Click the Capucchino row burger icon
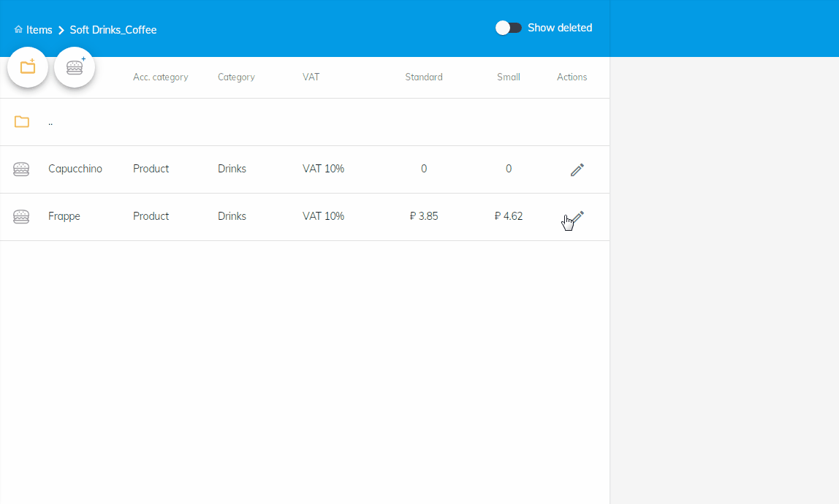 click(x=21, y=169)
